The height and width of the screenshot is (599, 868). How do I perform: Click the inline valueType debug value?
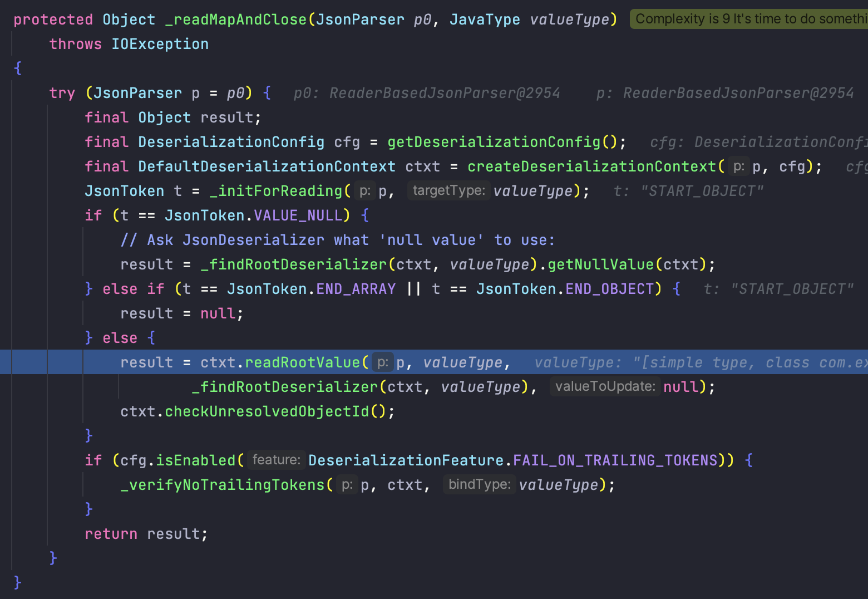tap(701, 362)
